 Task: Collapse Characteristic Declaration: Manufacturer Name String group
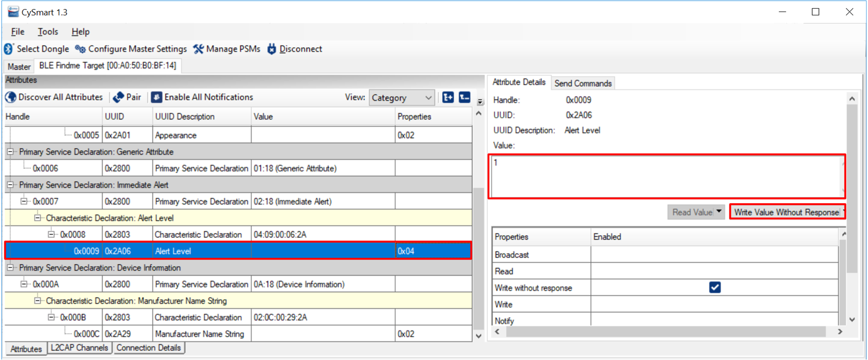pyautogui.click(x=38, y=301)
